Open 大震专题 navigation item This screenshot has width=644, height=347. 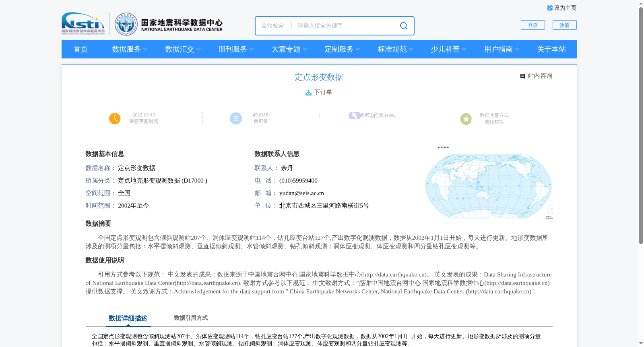tap(286, 49)
